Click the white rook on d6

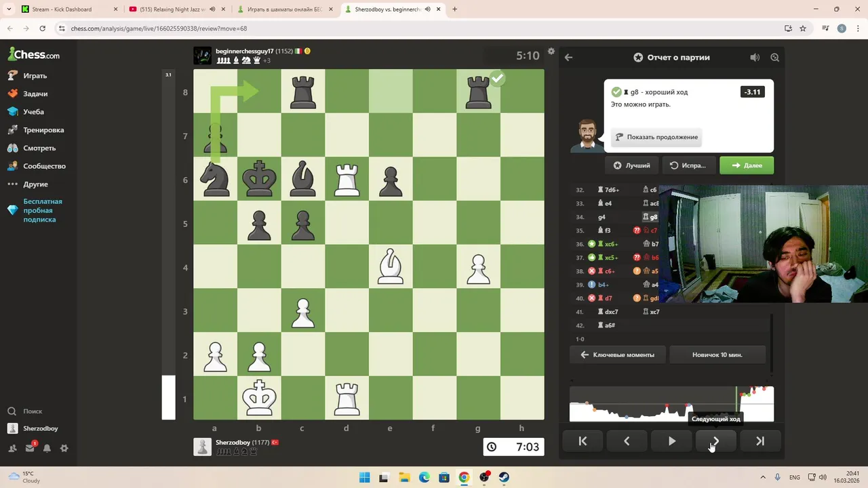(x=347, y=179)
